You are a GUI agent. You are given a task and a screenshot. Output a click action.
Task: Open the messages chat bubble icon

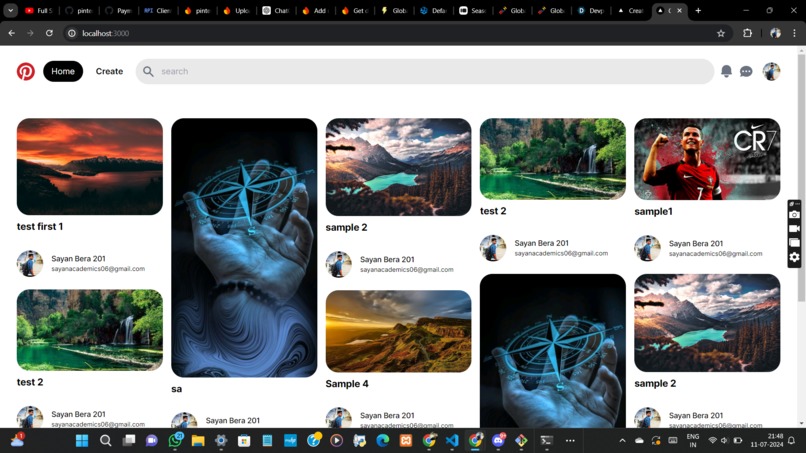(746, 71)
